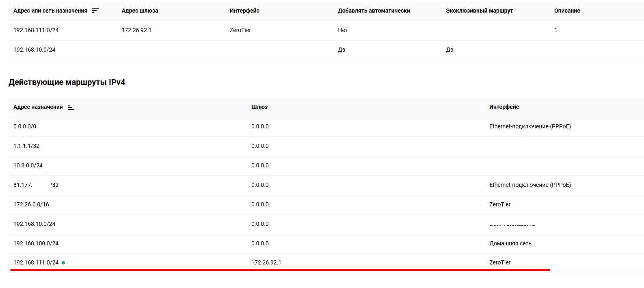
Task: Click the sort icon beside 'Адрес назначения'
Action: [x=71, y=107]
